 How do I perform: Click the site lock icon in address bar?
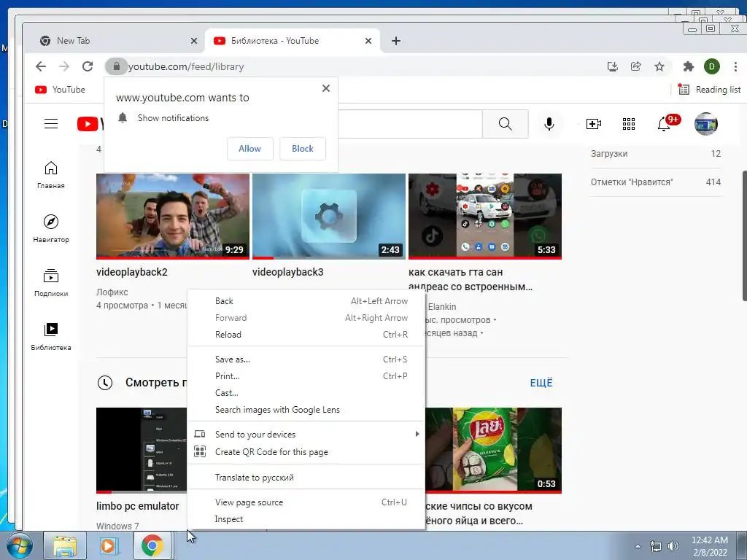(x=116, y=66)
